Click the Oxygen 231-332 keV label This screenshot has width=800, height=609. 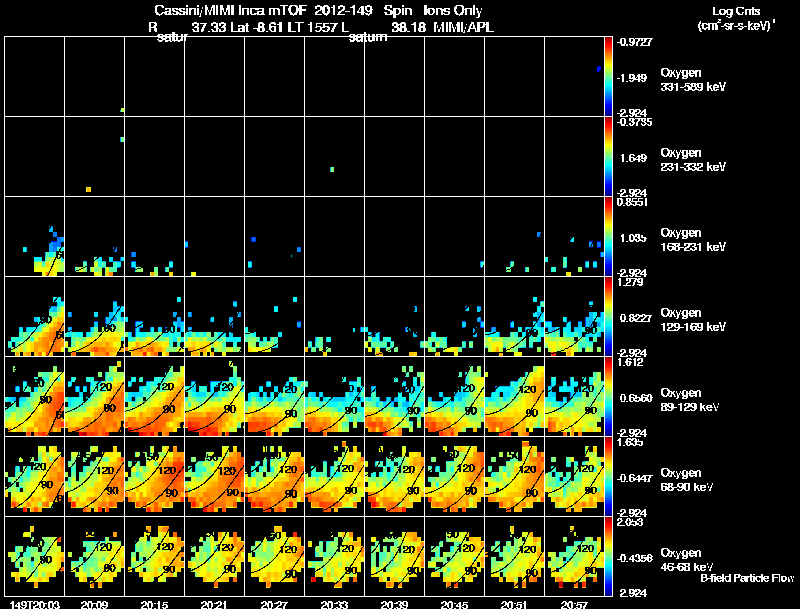point(693,160)
